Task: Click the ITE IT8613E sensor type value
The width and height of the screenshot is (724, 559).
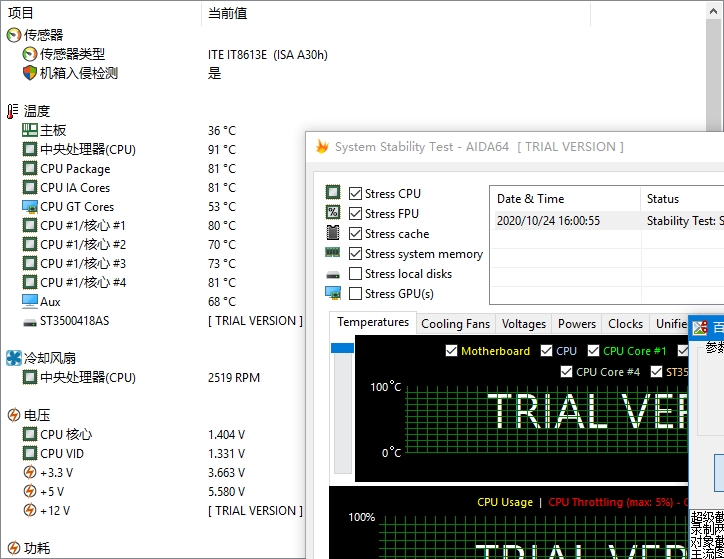Action: [x=268, y=54]
